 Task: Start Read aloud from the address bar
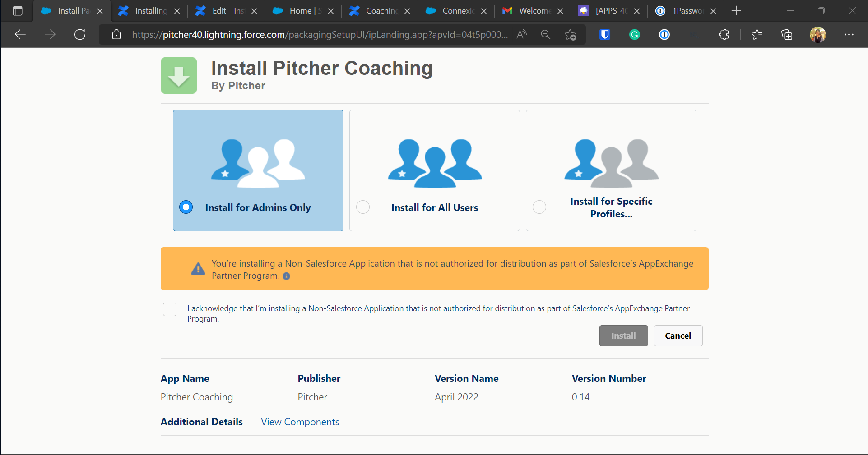click(521, 34)
